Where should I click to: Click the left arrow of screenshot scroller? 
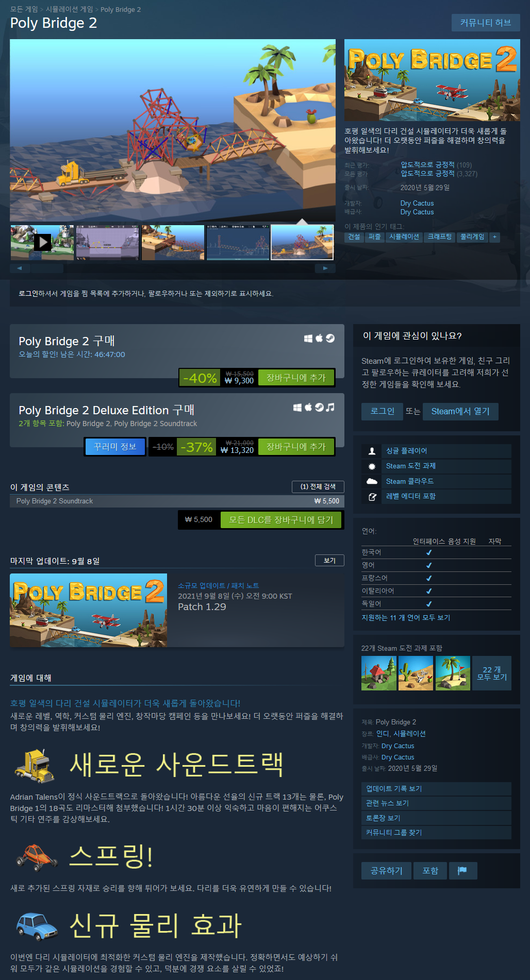(x=20, y=268)
